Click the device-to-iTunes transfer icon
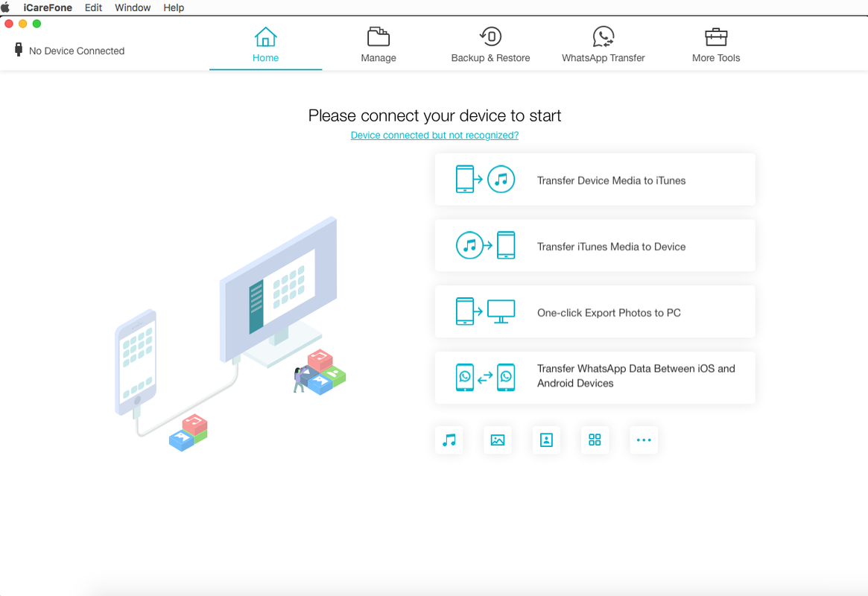868x596 pixels. point(486,180)
